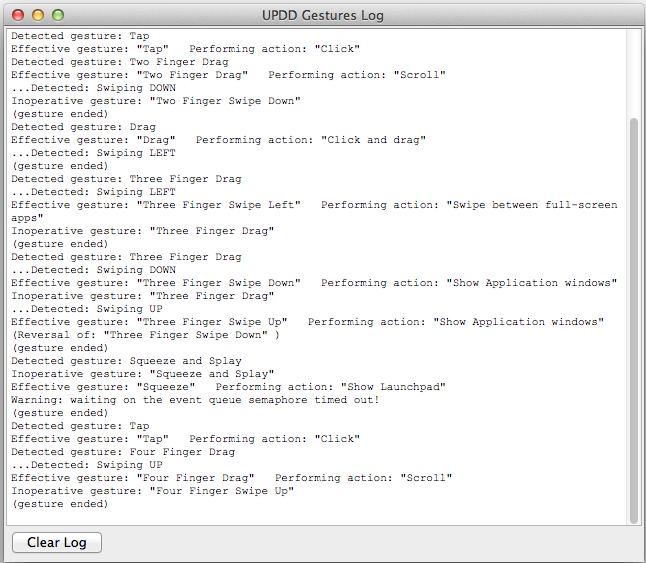Click the "Swipe between full-screen apps" log entry
The height and width of the screenshot is (563, 646).
click(x=314, y=211)
